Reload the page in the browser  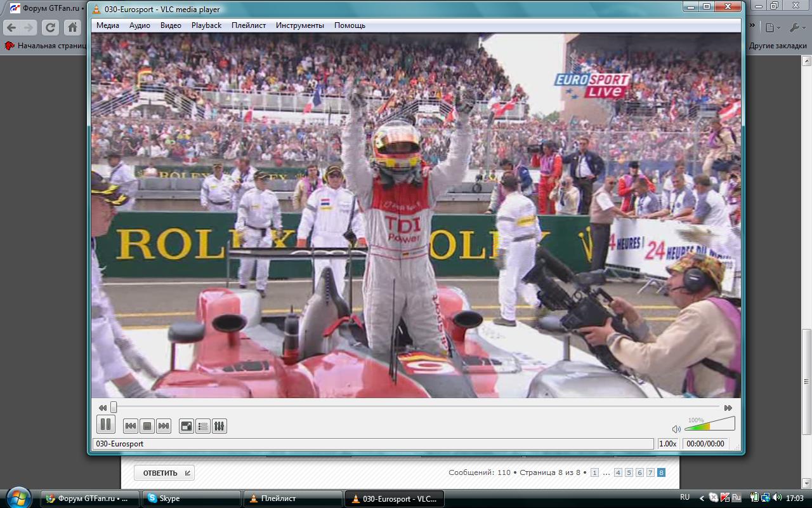[51, 27]
